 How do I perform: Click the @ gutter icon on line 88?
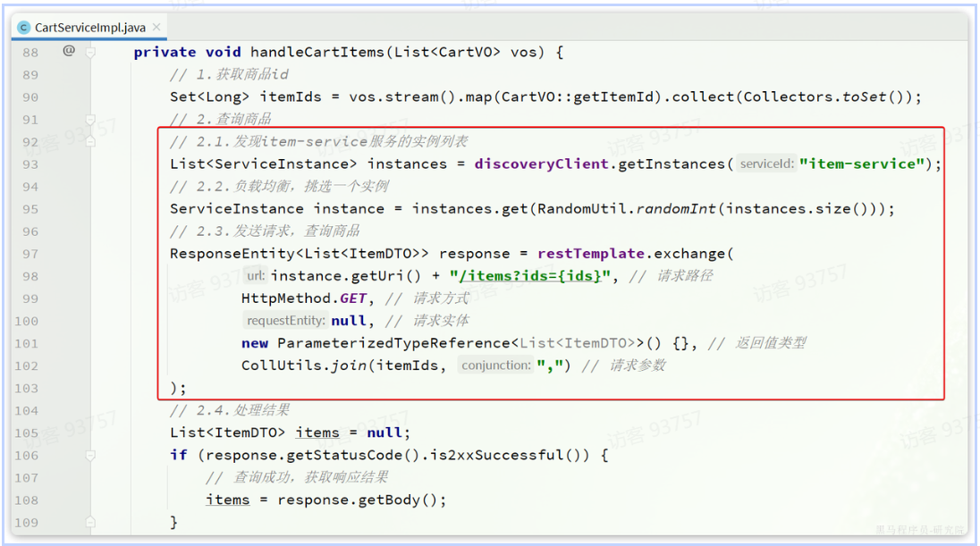pyautogui.click(x=69, y=51)
